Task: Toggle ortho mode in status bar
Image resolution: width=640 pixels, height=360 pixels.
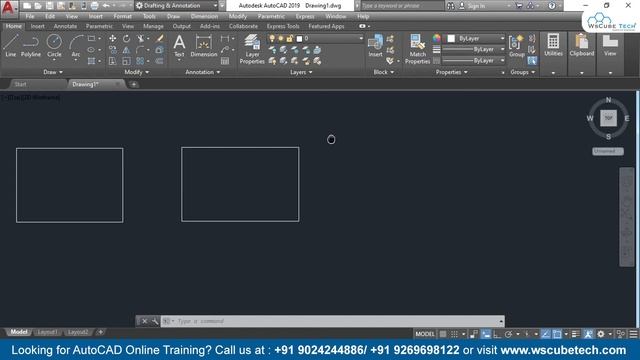Action: (497, 334)
